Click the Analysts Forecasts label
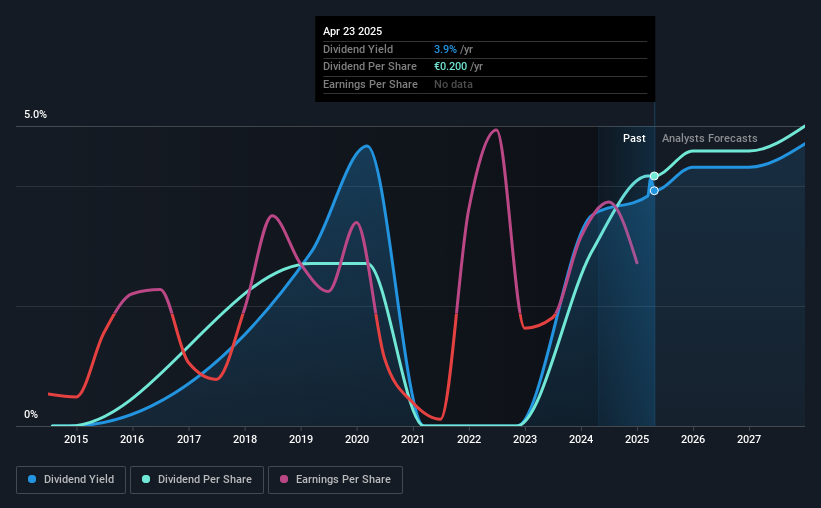Screen dimensions: 821x508 point(709,138)
